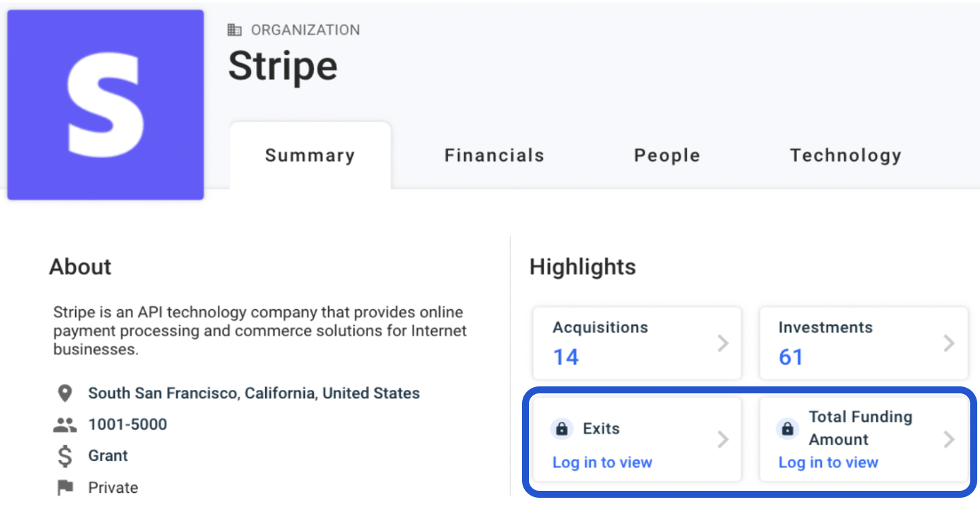Expand the Investments card chevron
Screen dimensions: 980x511
pyautogui.click(x=949, y=343)
